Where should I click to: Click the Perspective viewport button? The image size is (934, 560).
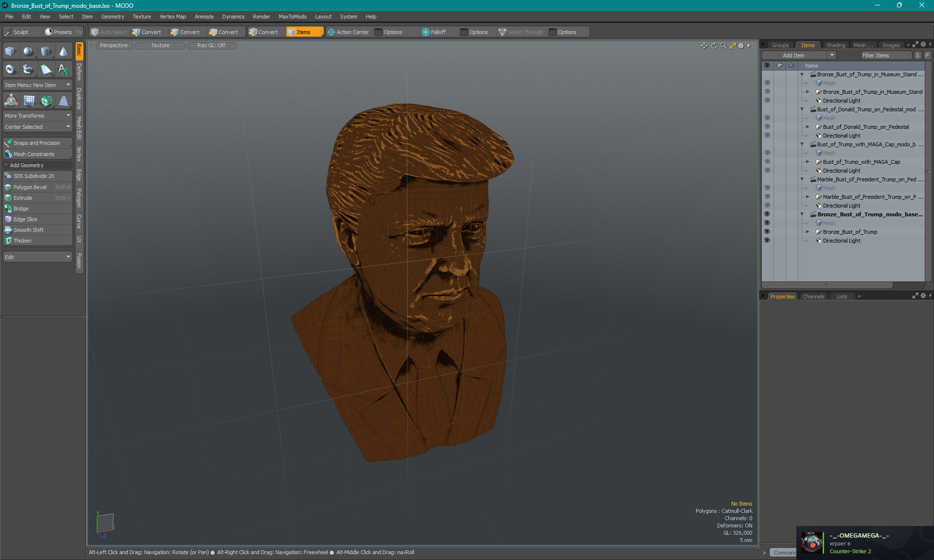click(x=114, y=46)
